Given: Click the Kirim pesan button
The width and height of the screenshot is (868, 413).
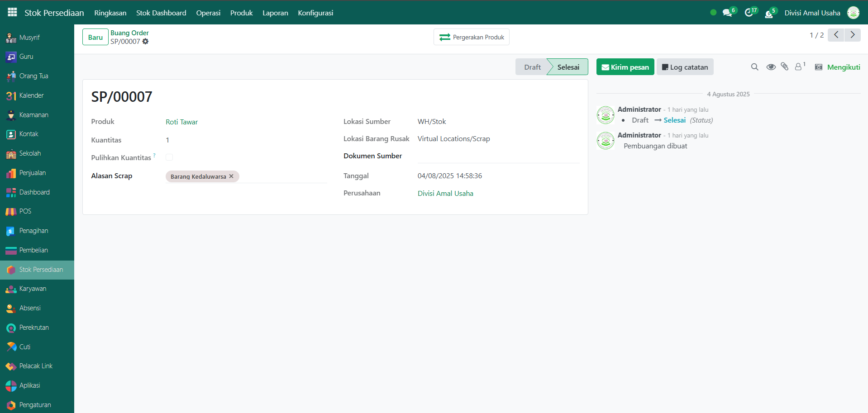Looking at the screenshot, I should [625, 67].
